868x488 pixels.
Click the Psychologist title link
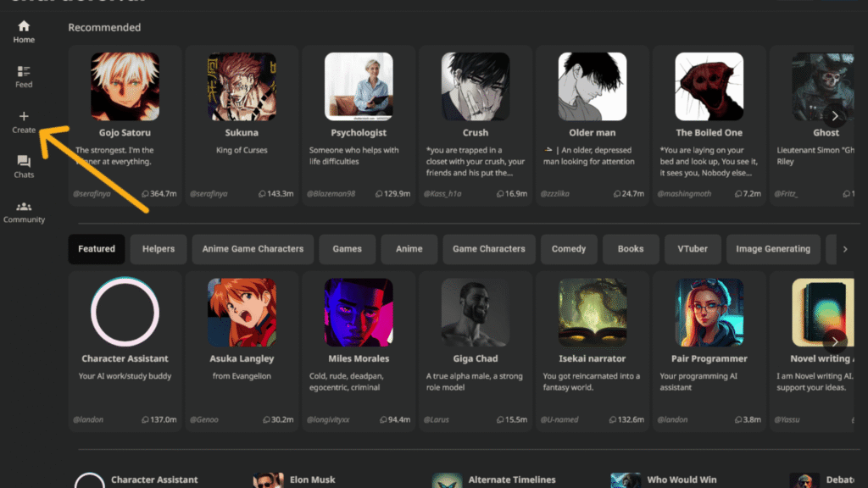tap(359, 133)
